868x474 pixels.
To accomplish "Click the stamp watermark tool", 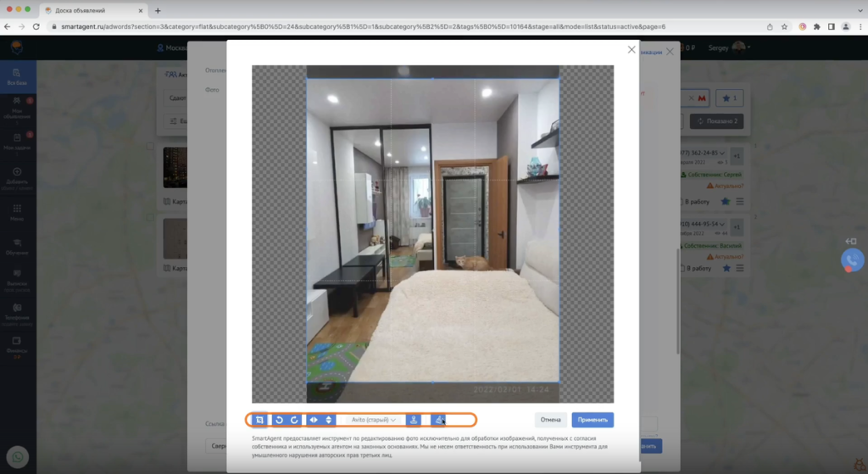I will [414, 420].
